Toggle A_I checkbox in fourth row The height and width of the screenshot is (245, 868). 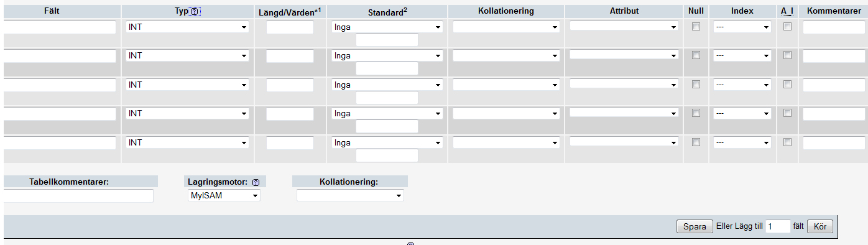pyautogui.click(x=787, y=113)
